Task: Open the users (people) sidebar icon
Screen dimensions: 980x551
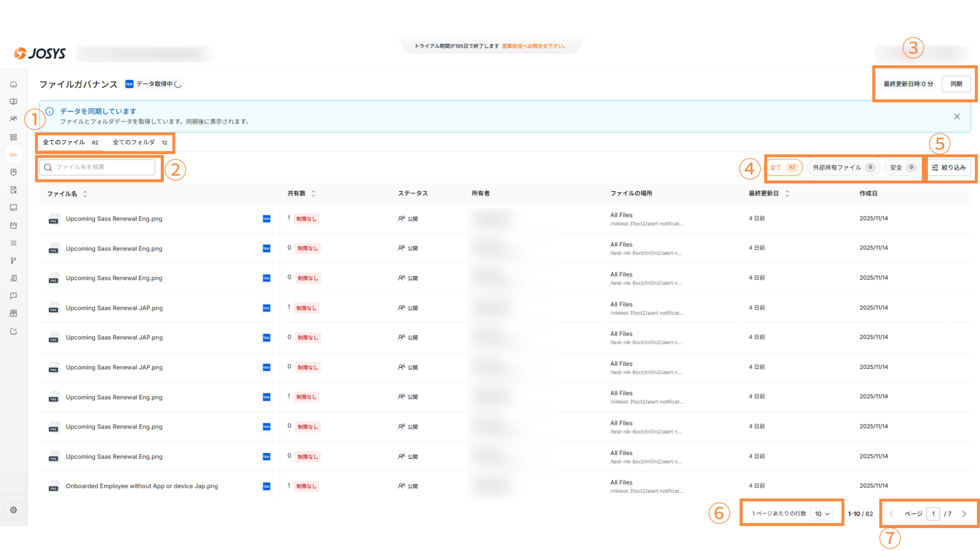Action: [x=14, y=119]
